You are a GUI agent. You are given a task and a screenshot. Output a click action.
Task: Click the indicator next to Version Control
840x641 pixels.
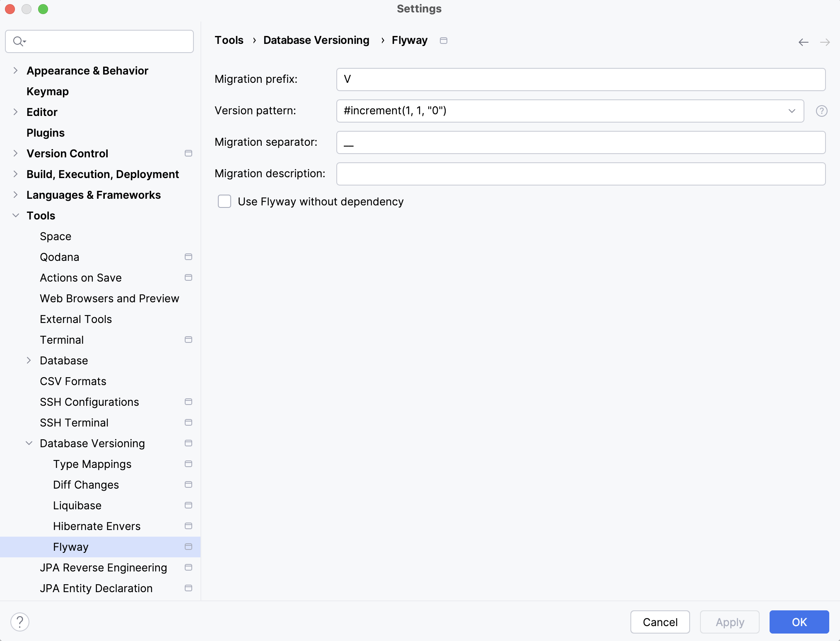coord(188,153)
